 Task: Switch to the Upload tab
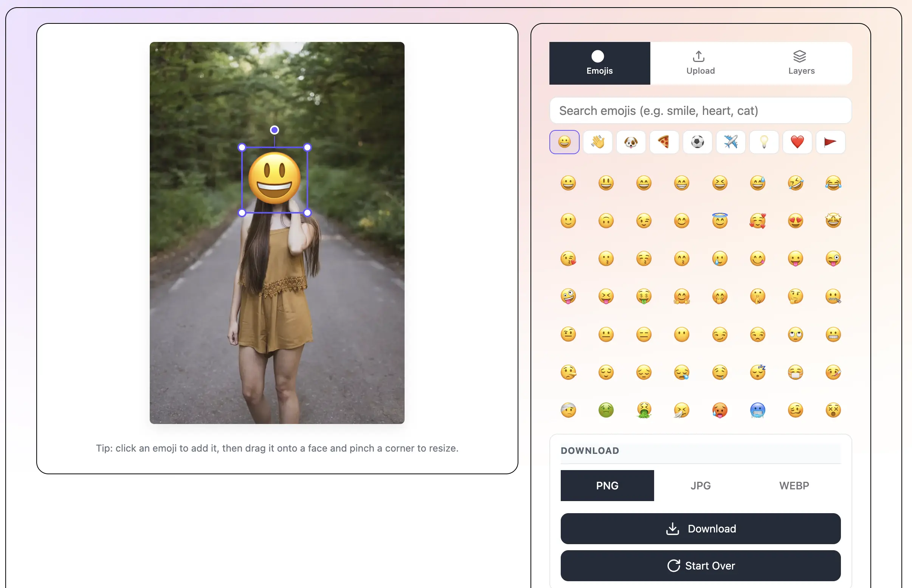pos(700,63)
